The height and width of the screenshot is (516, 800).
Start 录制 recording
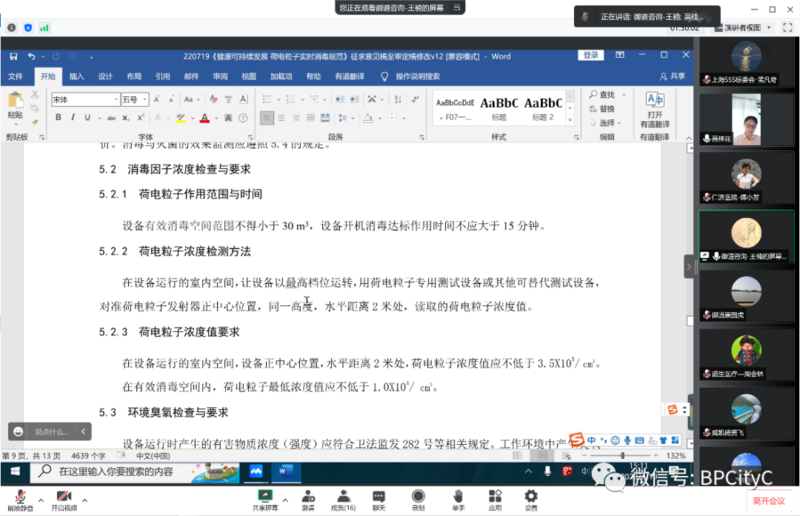[418, 500]
